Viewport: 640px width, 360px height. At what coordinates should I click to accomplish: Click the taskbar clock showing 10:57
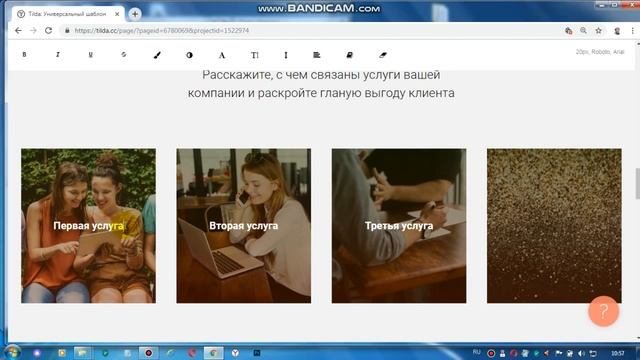(618, 353)
